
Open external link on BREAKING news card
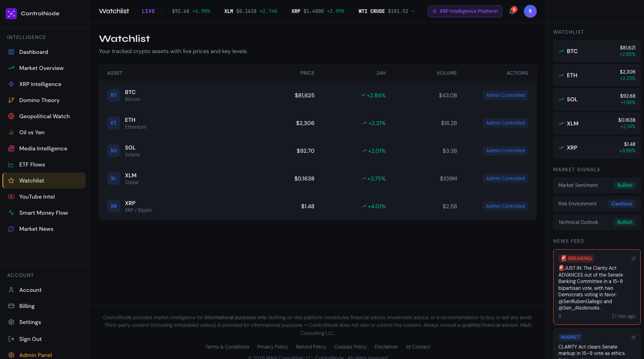pos(634,258)
